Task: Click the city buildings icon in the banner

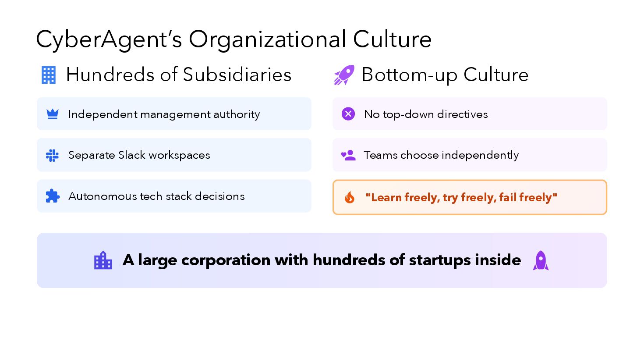Action: tap(103, 260)
